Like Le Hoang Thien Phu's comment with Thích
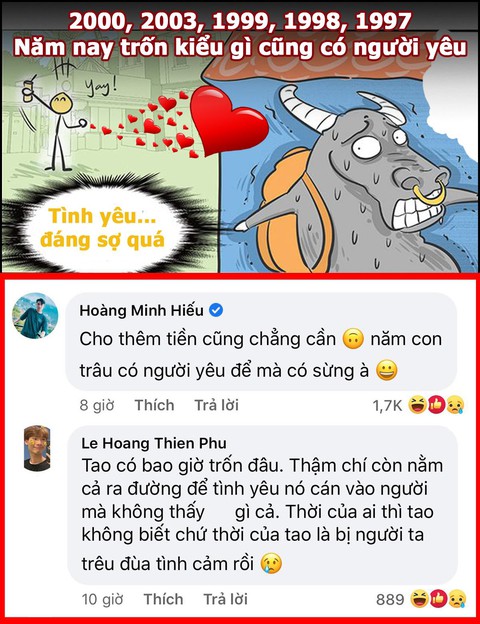The height and width of the screenshot is (624, 480). tap(163, 599)
